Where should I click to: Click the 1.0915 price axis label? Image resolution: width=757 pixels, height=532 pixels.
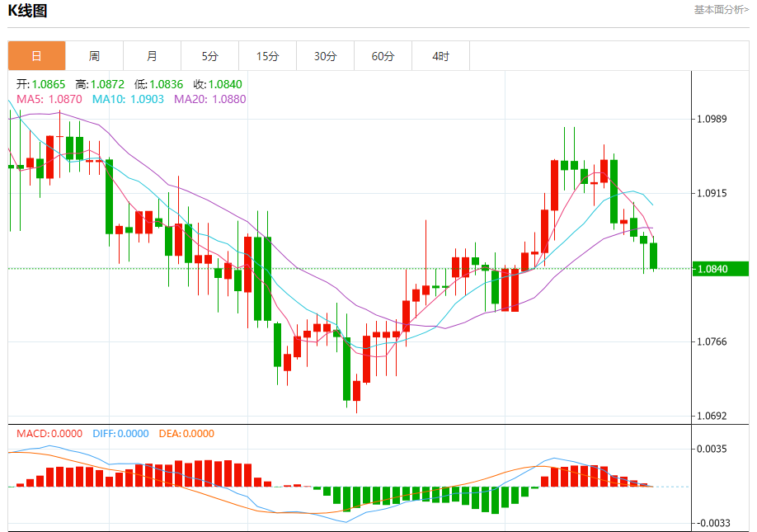712,193
